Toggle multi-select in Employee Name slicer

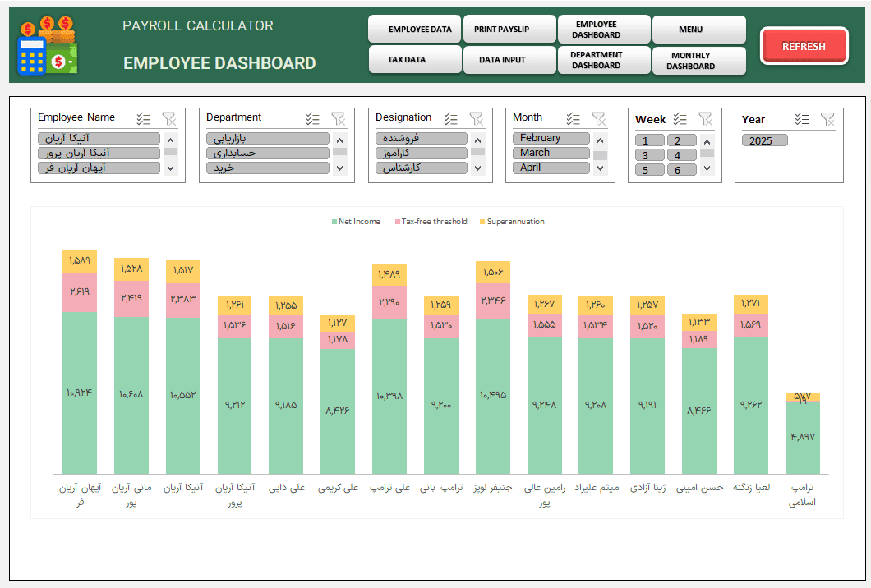coord(144,118)
